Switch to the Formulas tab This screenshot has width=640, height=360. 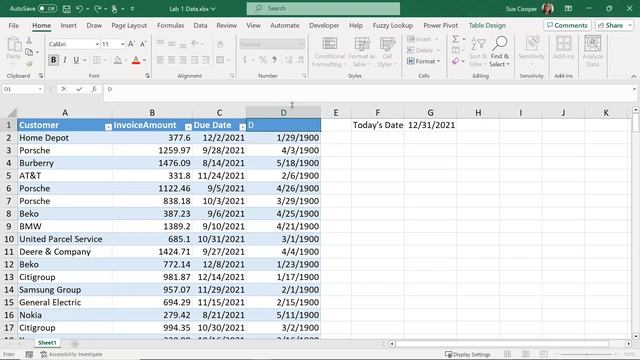pyautogui.click(x=171, y=25)
